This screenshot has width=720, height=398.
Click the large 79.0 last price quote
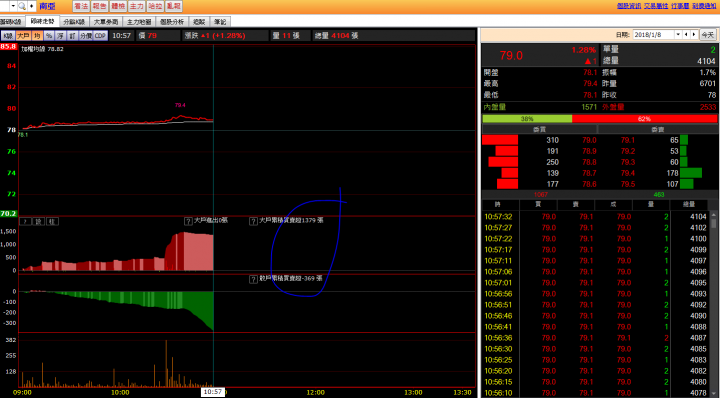(511, 56)
